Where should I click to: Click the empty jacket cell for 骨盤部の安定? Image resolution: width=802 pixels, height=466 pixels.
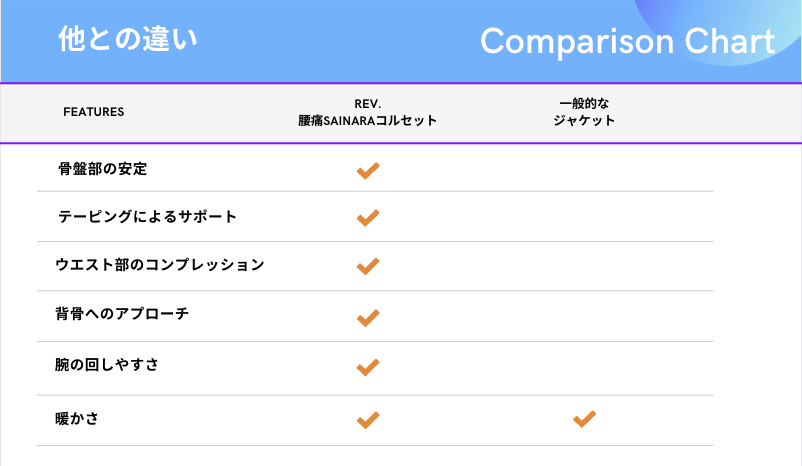tap(584, 168)
